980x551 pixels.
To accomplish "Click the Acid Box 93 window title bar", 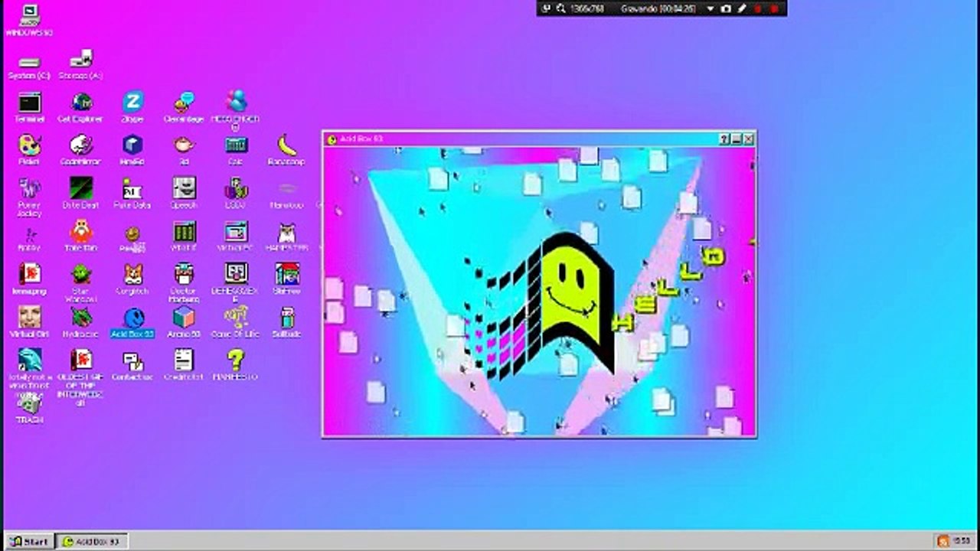I will (539, 139).
